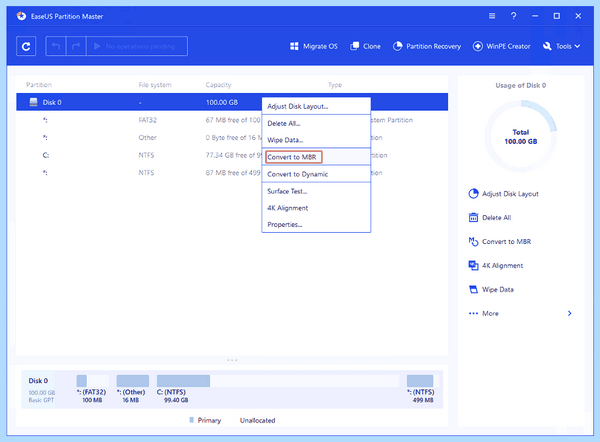Start WinPE Creator
Screen dimensions: 600x442
501,46
